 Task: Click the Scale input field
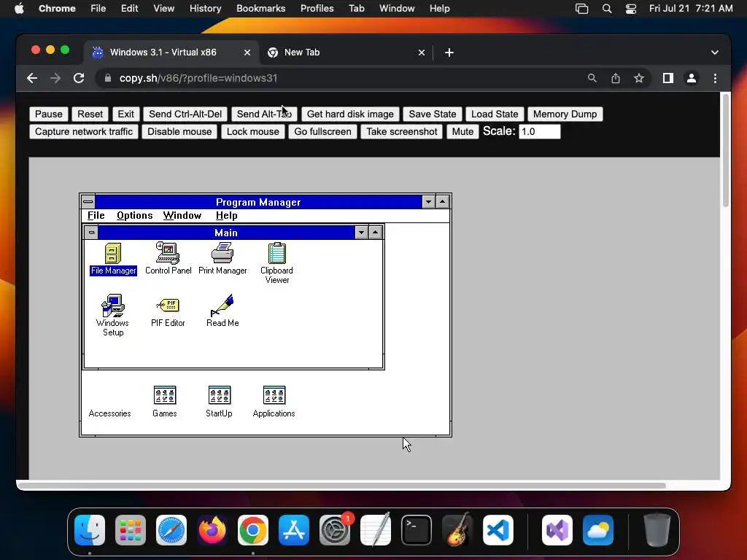pos(539,131)
